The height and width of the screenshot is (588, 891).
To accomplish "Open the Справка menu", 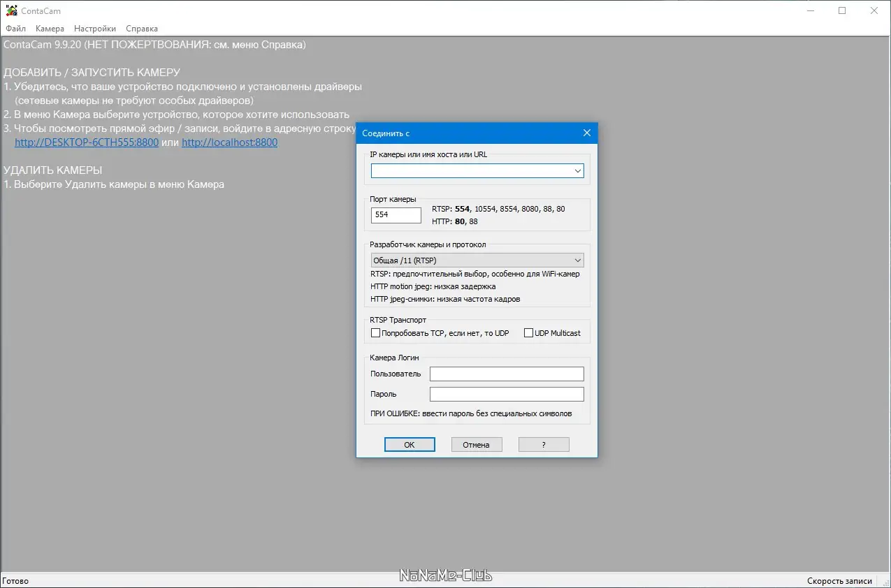I will (x=142, y=29).
